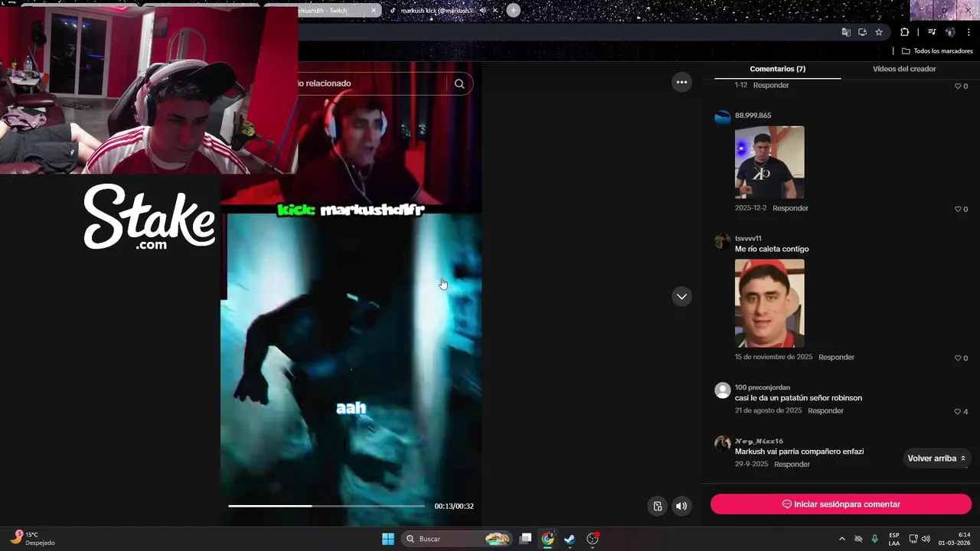Image resolution: width=980 pixels, height=551 pixels.
Task: Close the Twitch browser tab
Action: coord(374,10)
